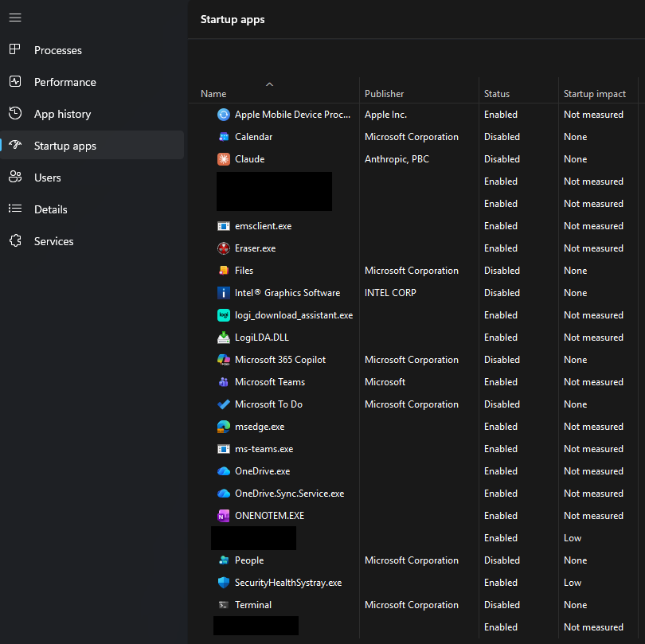Click the Eraser.exe icon

click(224, 248)
